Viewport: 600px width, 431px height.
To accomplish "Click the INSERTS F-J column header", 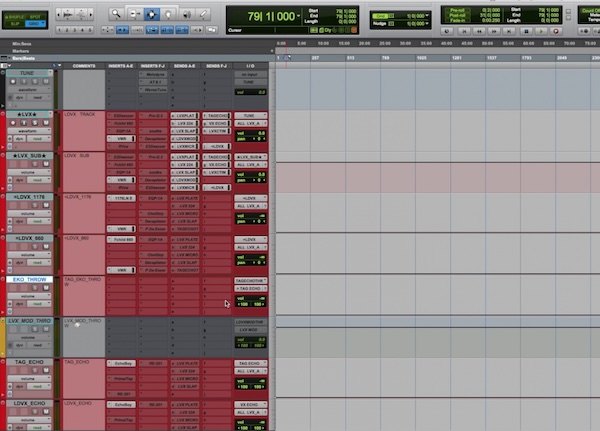I will [x=153, y=66].
